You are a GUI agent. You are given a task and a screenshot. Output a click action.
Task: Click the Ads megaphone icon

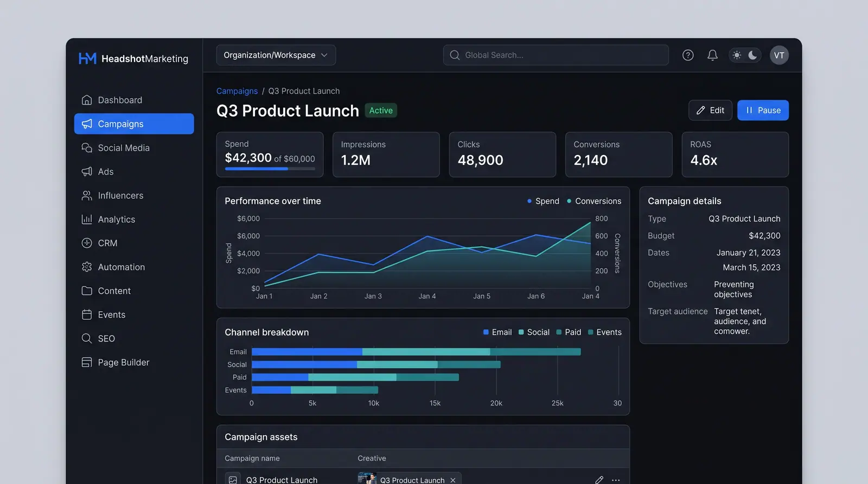87,171
